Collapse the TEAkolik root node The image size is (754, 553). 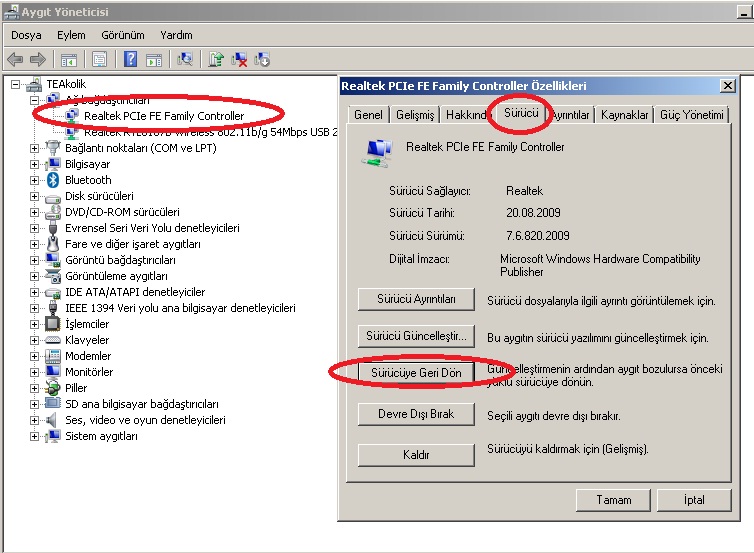(15, 85)
